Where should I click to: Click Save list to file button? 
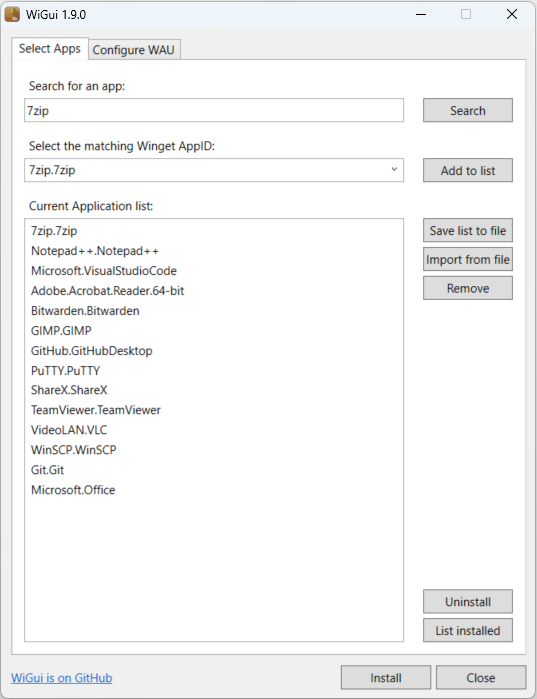click(467, 230)
